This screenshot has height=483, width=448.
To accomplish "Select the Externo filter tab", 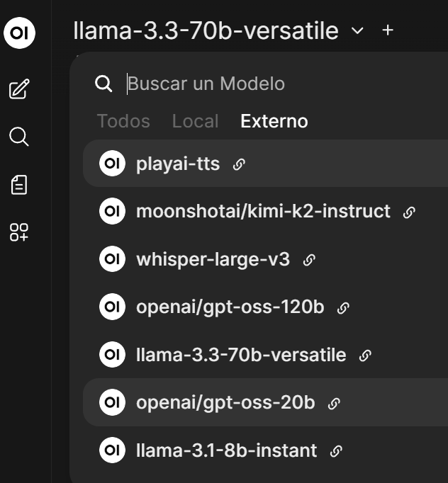I will [274, 121].
